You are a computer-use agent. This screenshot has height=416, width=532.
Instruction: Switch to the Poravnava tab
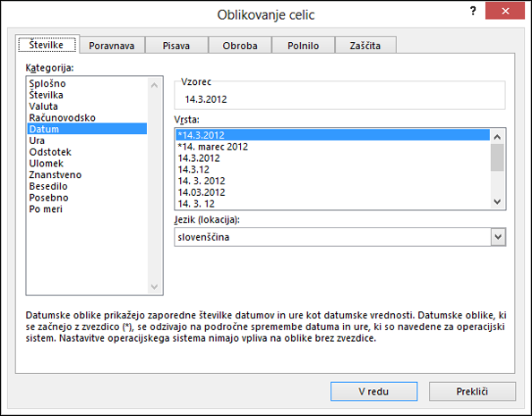pyautogui.click(x=112, y=46)
